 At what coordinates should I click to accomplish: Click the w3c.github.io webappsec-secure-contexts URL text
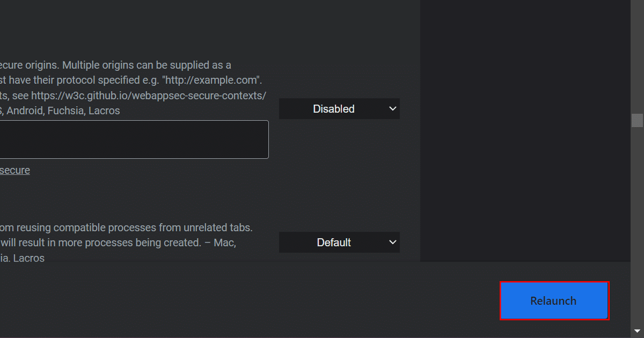click(148, 95)
